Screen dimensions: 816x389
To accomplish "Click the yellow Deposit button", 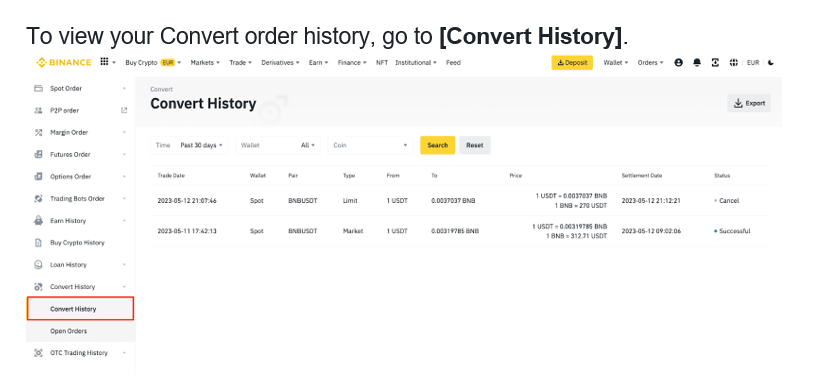I will (572, 62).
